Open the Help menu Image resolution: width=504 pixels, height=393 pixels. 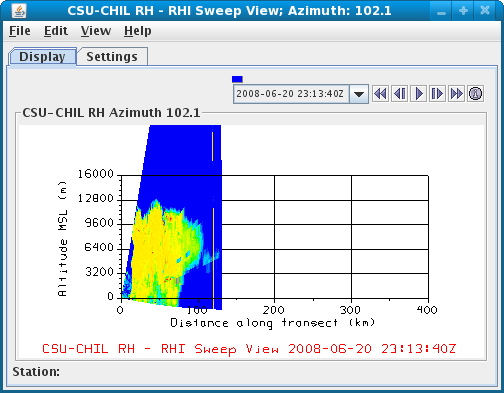(138, 31)
